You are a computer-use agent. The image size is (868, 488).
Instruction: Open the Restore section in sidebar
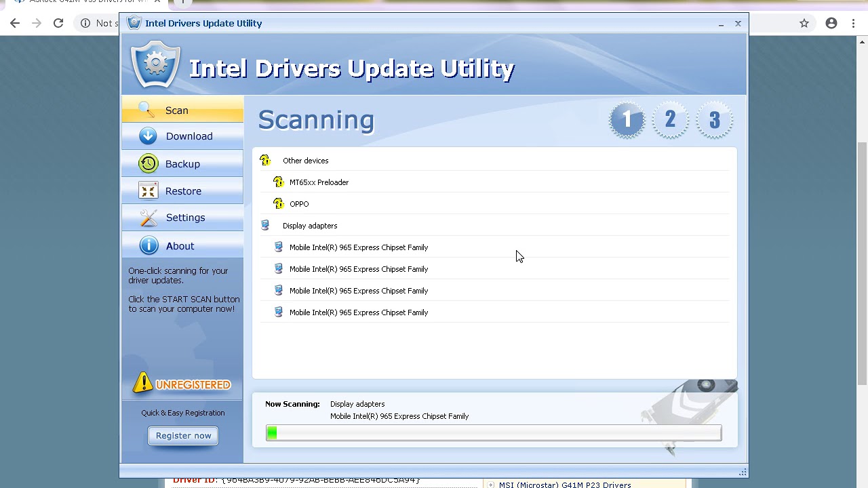point(182,191)
